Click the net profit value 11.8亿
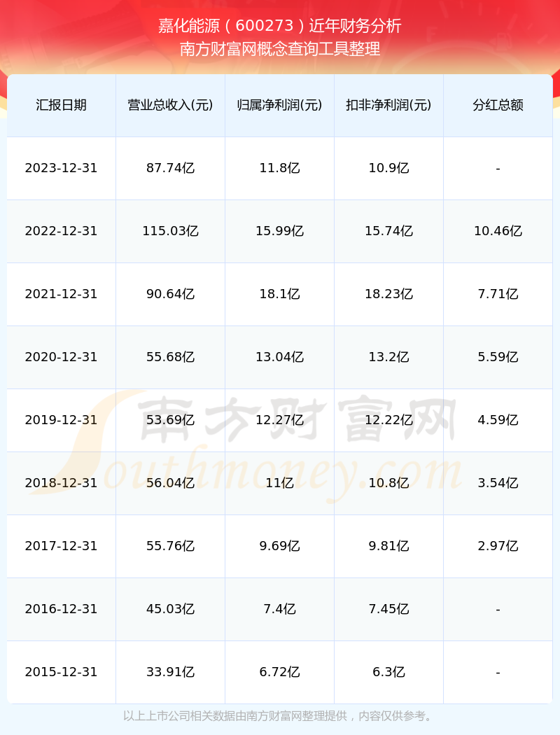This screenshot has width=560, height=735. coord(280,168)
